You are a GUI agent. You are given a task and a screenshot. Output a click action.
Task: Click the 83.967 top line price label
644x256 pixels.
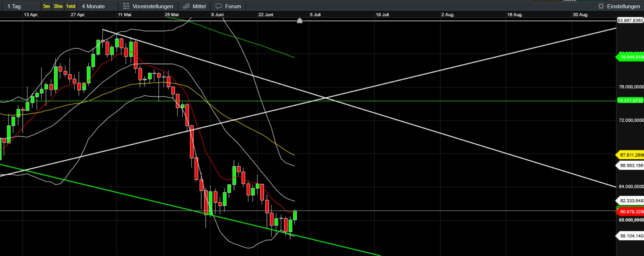pos(630,20)
